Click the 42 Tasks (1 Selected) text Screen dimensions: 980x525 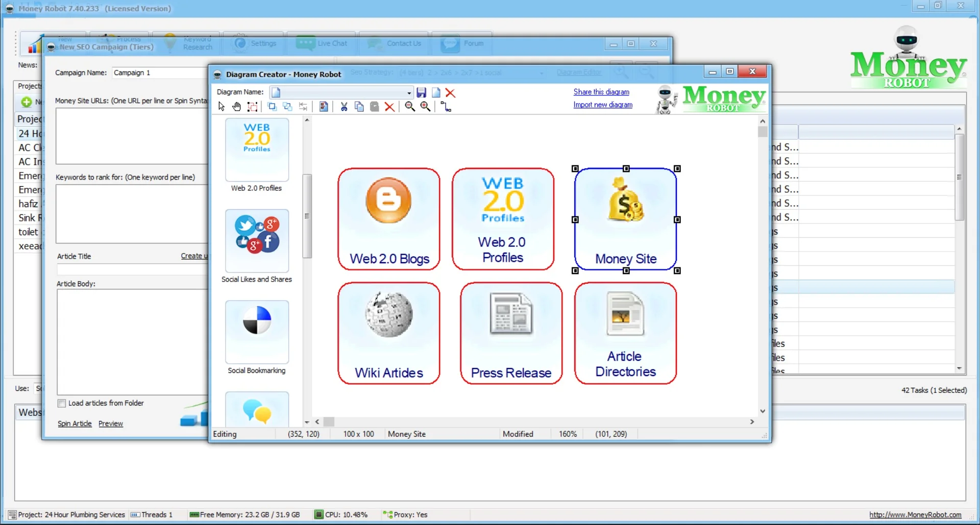pos(934,390)
